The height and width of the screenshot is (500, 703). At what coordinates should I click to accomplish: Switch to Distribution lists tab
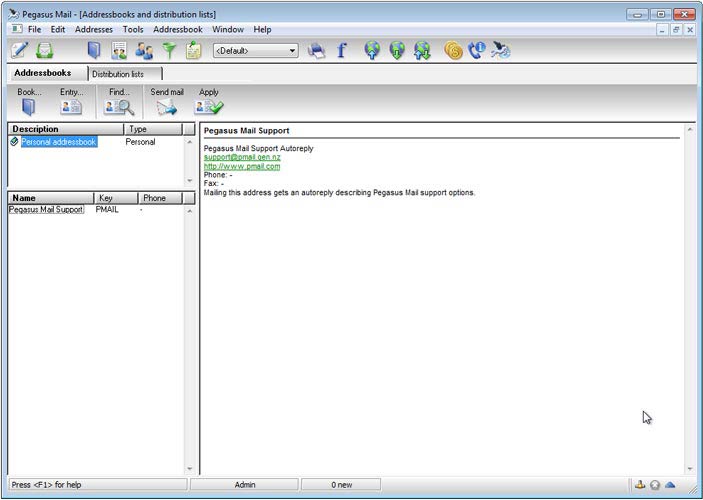click(x=124, y=74)
